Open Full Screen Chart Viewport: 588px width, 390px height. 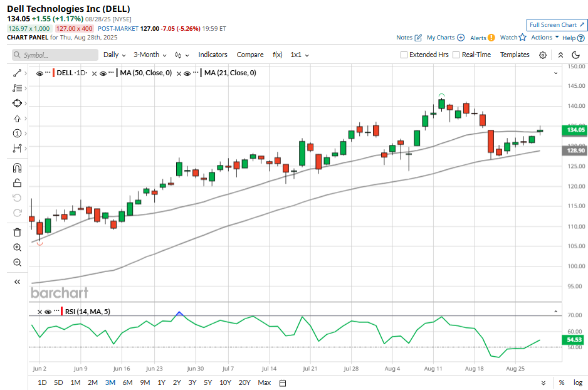click(557, 24)
